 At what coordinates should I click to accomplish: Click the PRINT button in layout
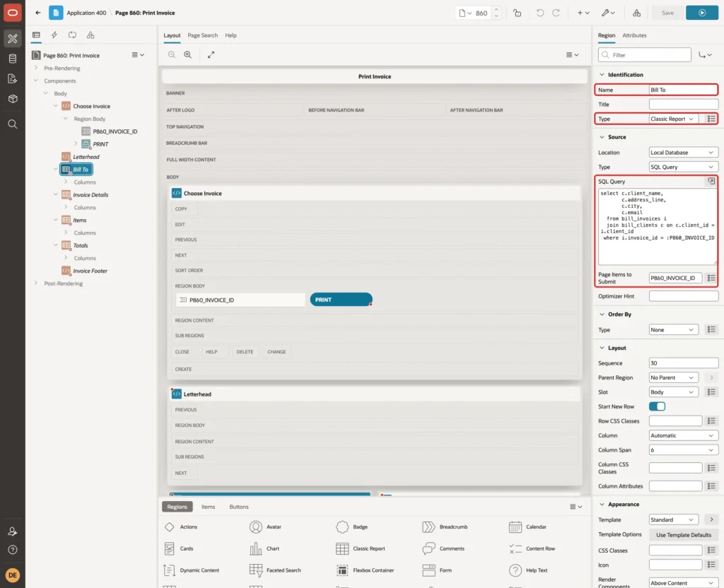click(x=341, y=300)
